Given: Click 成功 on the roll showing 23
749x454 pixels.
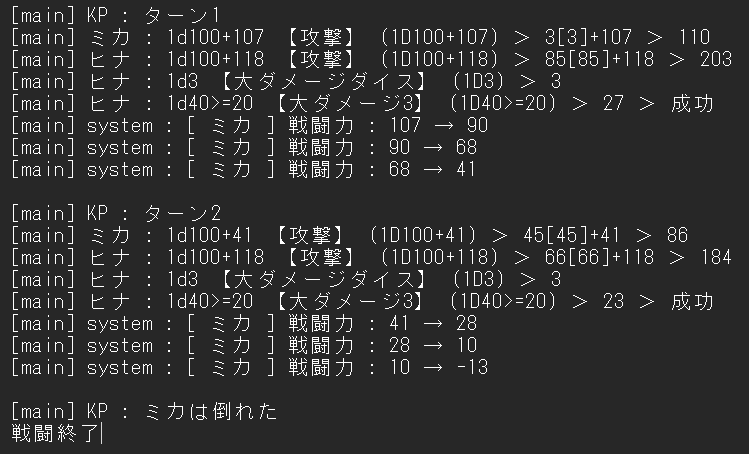Looking at the screenshot, I should pos(692,302).
